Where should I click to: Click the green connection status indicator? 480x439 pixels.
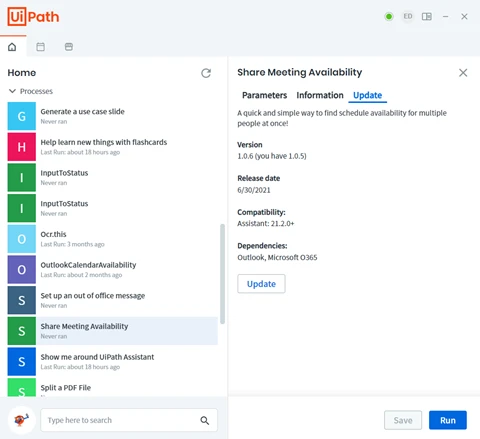(389, 16)
